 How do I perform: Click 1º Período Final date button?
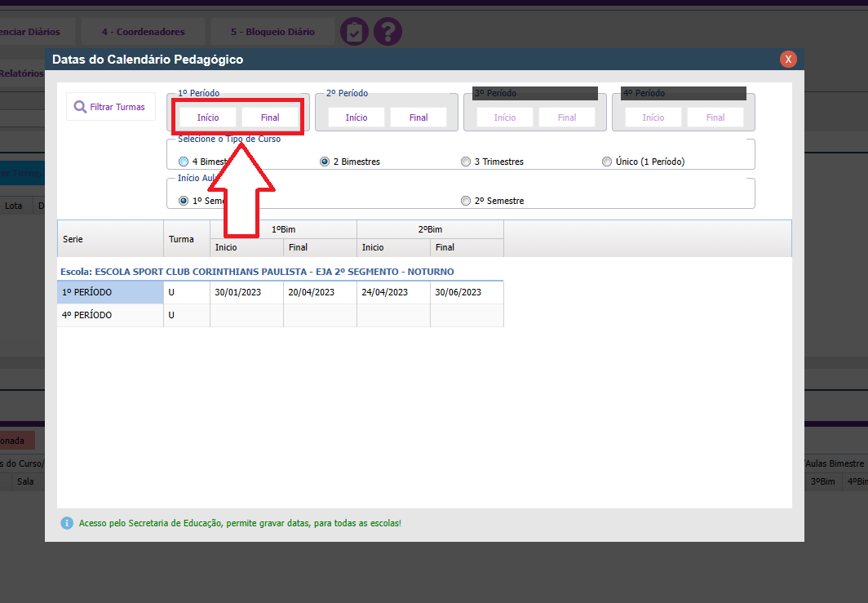point(270,117)
